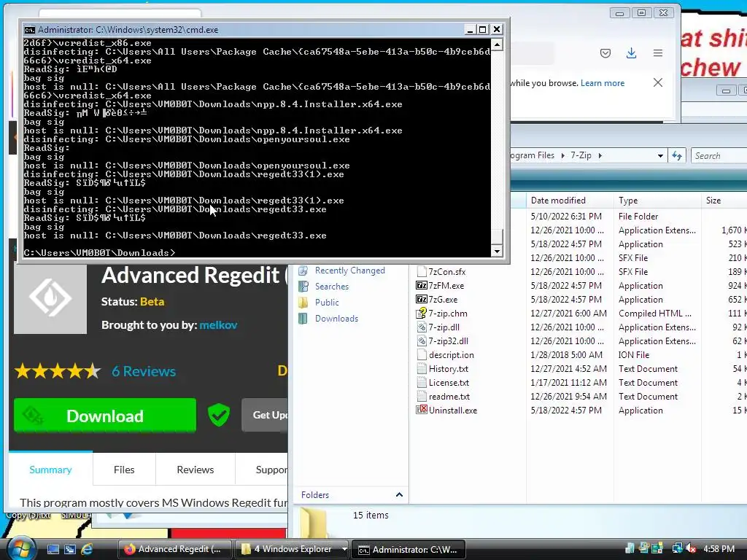This screenshot has width=747, height=560.
Task: Select the 7zCon.sfx file
Action: 446,272
